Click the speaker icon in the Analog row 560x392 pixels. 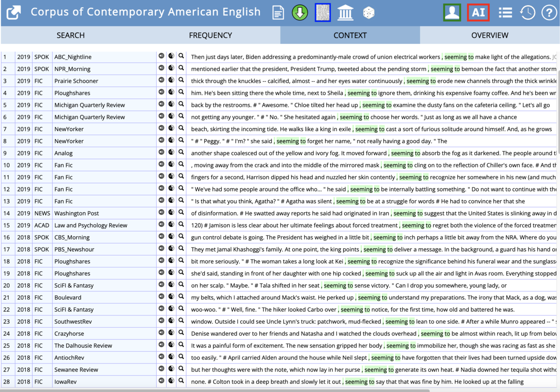tap(161, 153)
